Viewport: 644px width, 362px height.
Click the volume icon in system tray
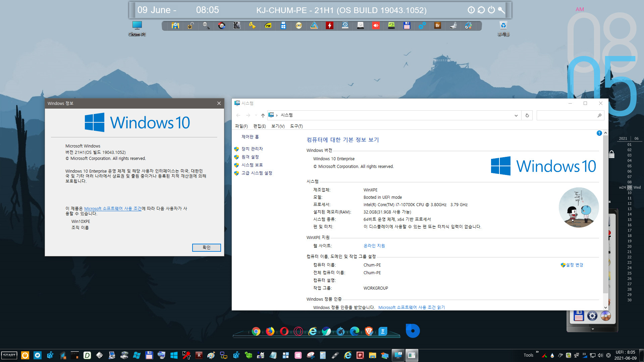point(600,355)
